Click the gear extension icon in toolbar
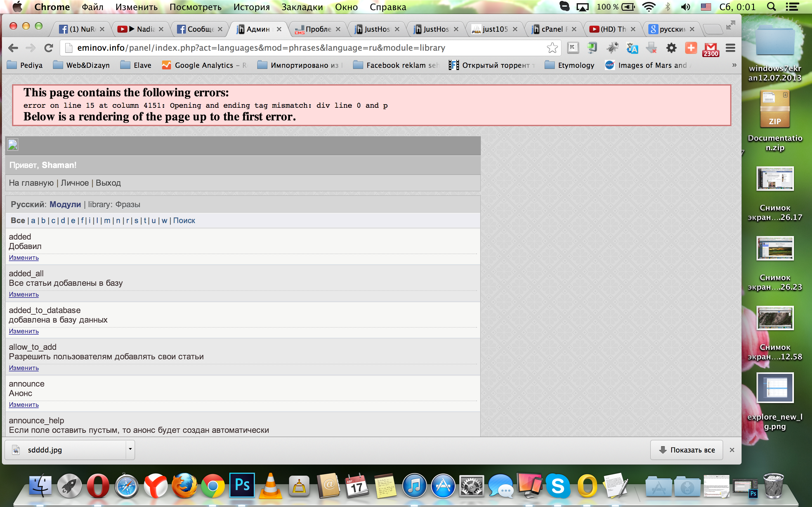812x507 pixels. point(671,48)
